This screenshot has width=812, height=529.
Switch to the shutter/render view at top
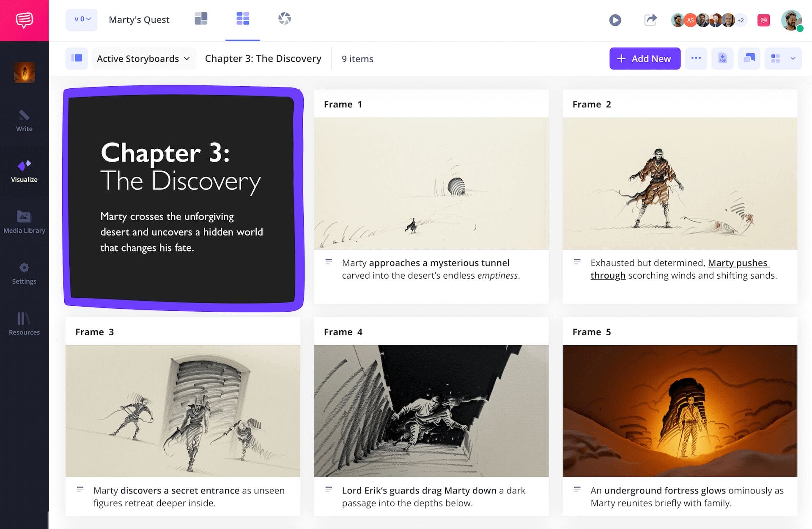(x=284, y=19)
